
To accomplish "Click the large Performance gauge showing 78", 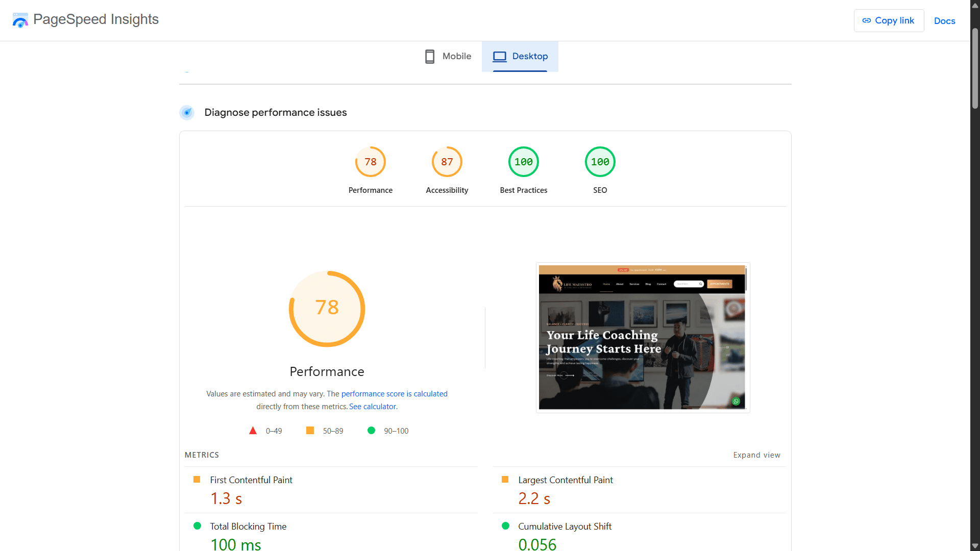I will coord(327,309).
